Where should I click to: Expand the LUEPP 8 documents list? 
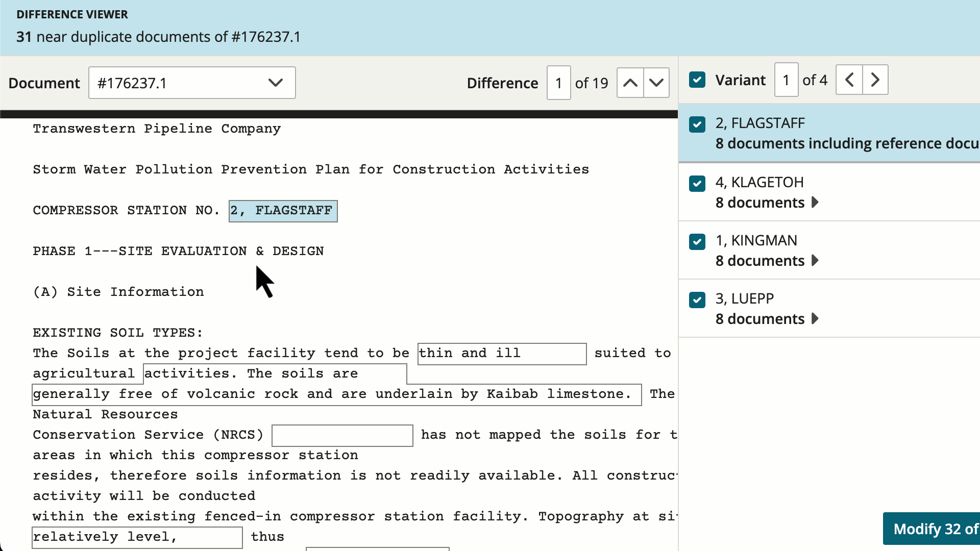tap(815, 319)
